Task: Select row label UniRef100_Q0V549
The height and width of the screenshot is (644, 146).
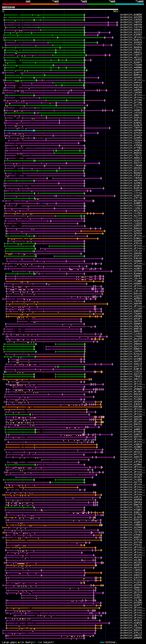Action: [131, 271]
